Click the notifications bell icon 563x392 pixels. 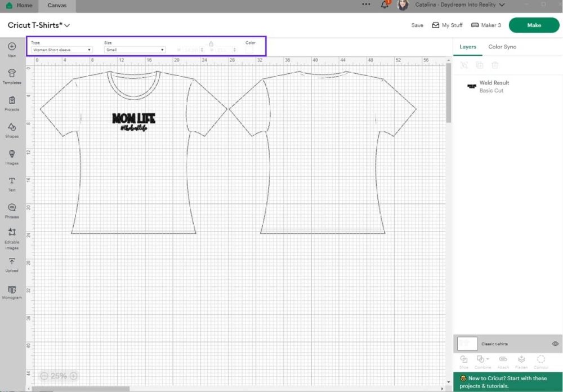[x=385, y=5]
